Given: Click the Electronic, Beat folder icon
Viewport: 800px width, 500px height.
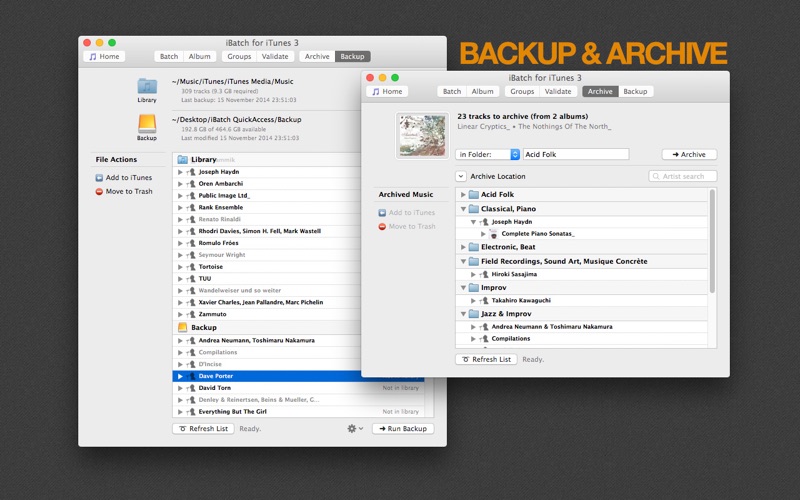Looking at the screenshot, I should (x=473, y=247).
